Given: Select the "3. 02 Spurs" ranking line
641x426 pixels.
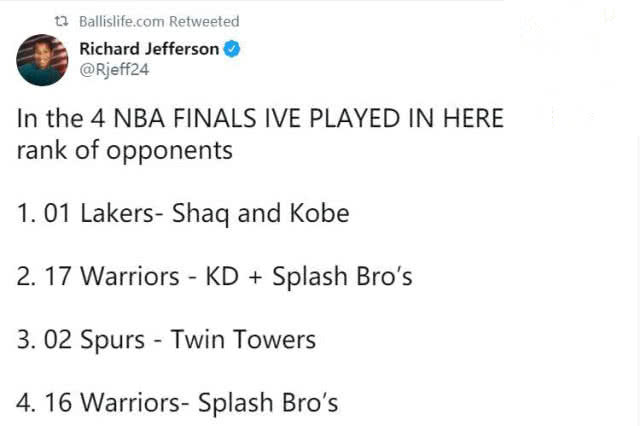Looking at the screenshot, I should pyautogui.click(x=166, y=339).
